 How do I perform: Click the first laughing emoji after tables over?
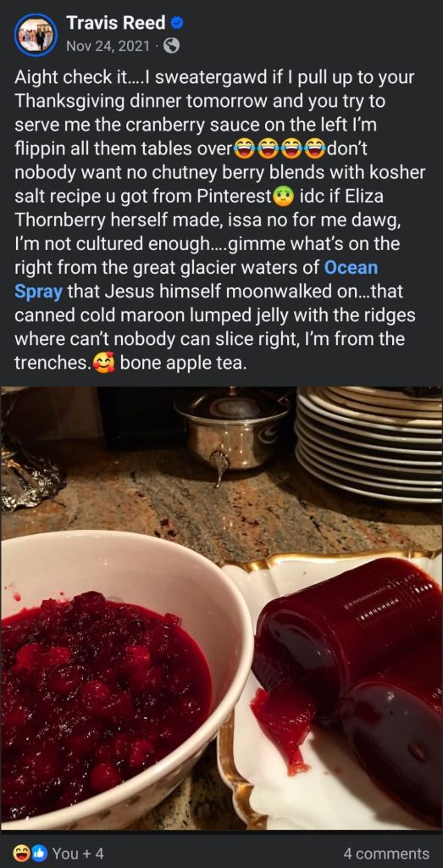coord(243,149)
